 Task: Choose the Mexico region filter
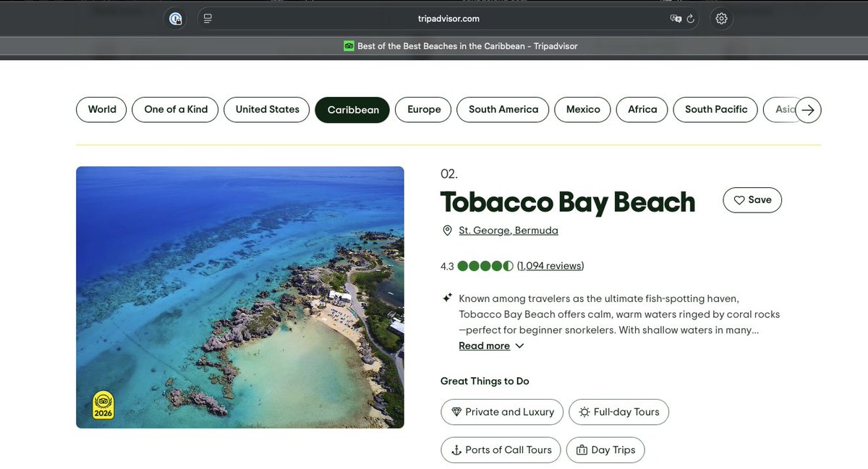pos(583,110)
